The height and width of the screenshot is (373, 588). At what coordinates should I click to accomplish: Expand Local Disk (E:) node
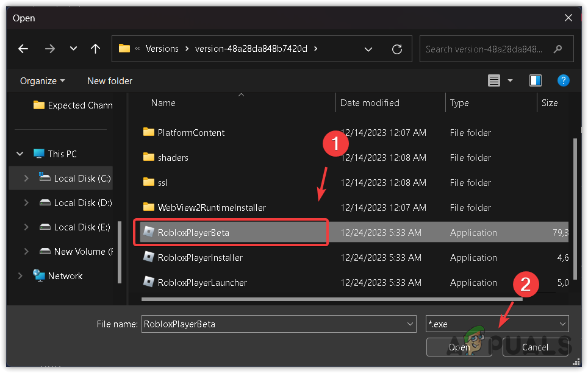tap(26, 227)
